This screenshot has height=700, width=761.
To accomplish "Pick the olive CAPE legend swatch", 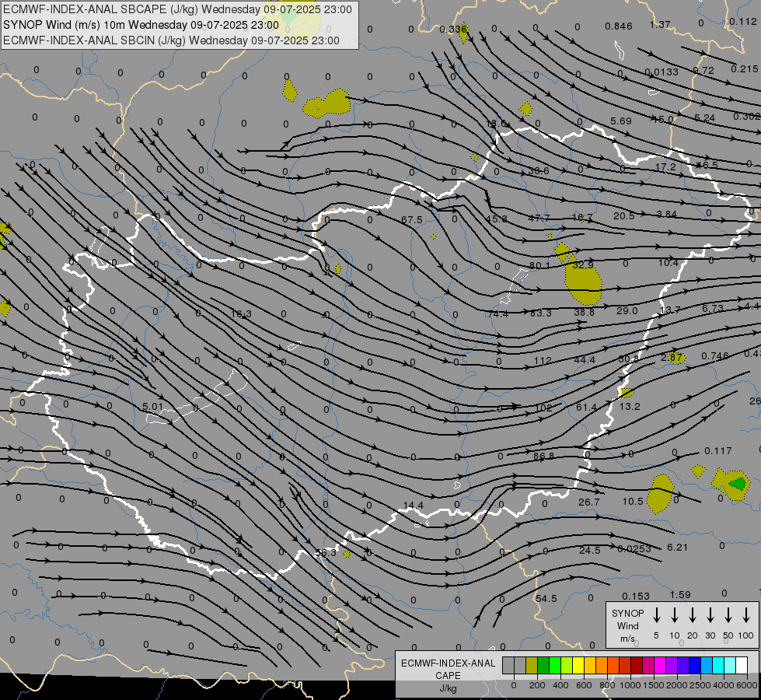I will click(532, 665).
